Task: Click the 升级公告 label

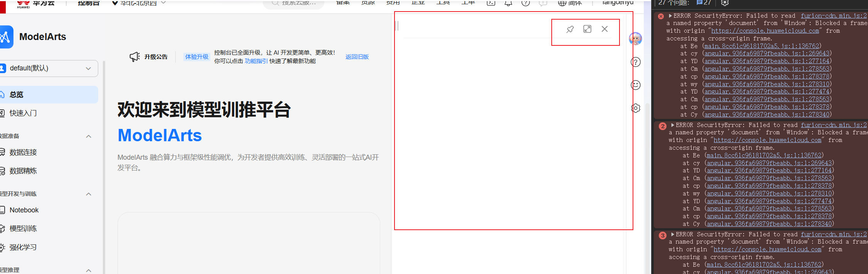Action: coord(156,57)
